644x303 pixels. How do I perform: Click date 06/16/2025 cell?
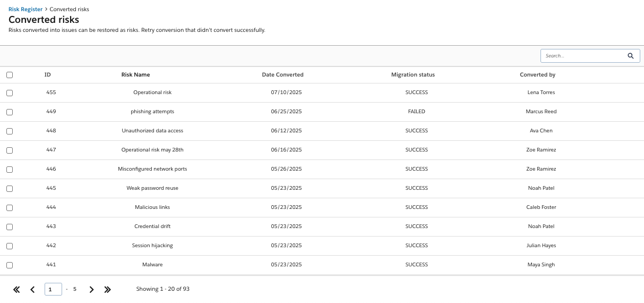(x=286, y=150)
